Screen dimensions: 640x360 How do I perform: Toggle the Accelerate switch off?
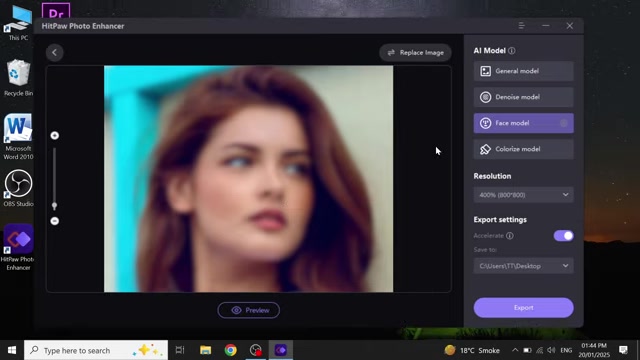(563, 236)
